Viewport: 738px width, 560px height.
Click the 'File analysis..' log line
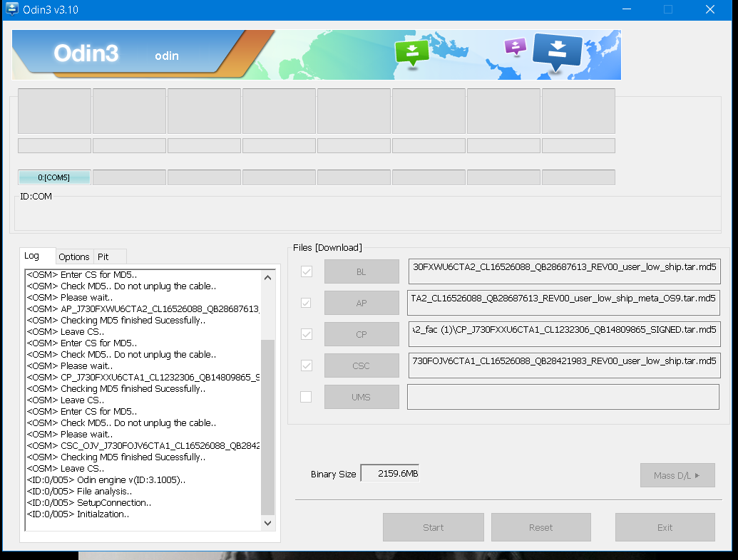(79, 492)
